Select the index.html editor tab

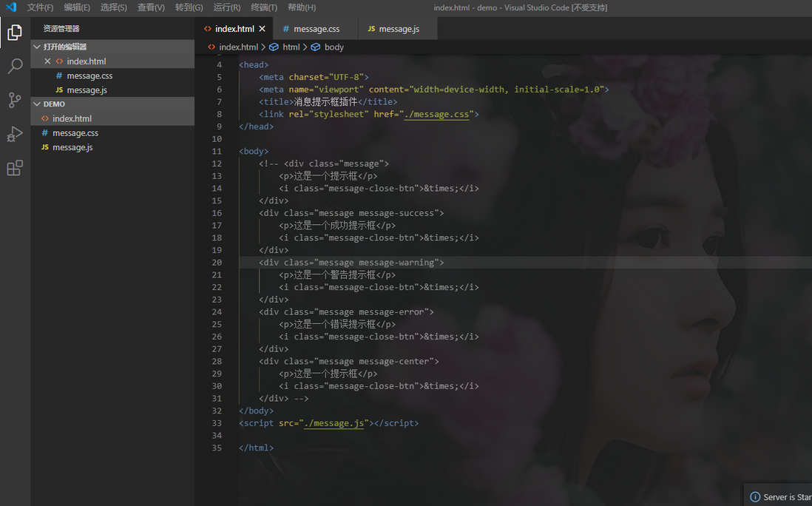tap(234, 29)
